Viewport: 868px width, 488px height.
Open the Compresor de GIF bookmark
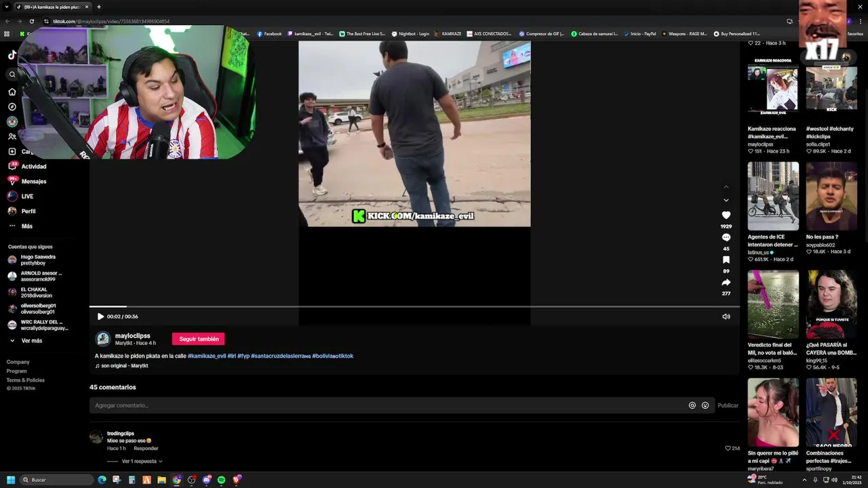542,34
